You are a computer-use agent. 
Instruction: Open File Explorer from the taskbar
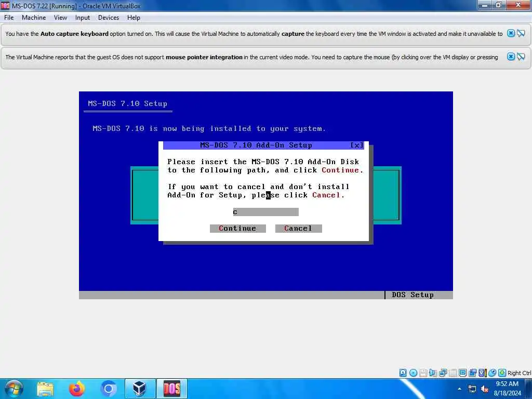click(45, 389)
